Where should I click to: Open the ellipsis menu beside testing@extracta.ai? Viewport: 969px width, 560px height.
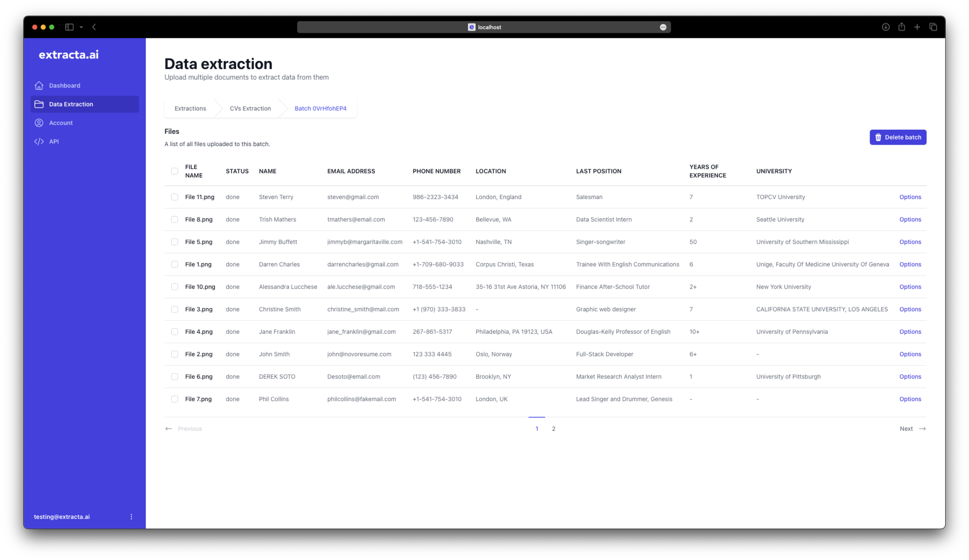(132, 516)
